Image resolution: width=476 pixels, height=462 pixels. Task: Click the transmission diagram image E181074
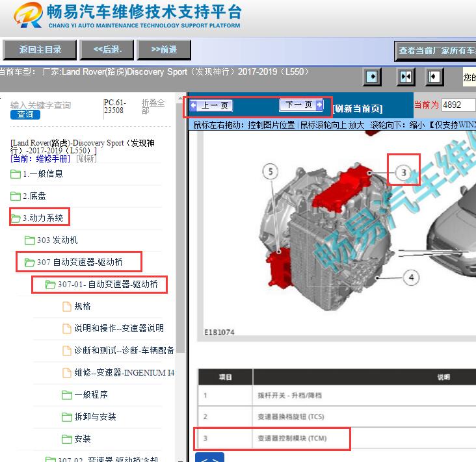[336, 233]
